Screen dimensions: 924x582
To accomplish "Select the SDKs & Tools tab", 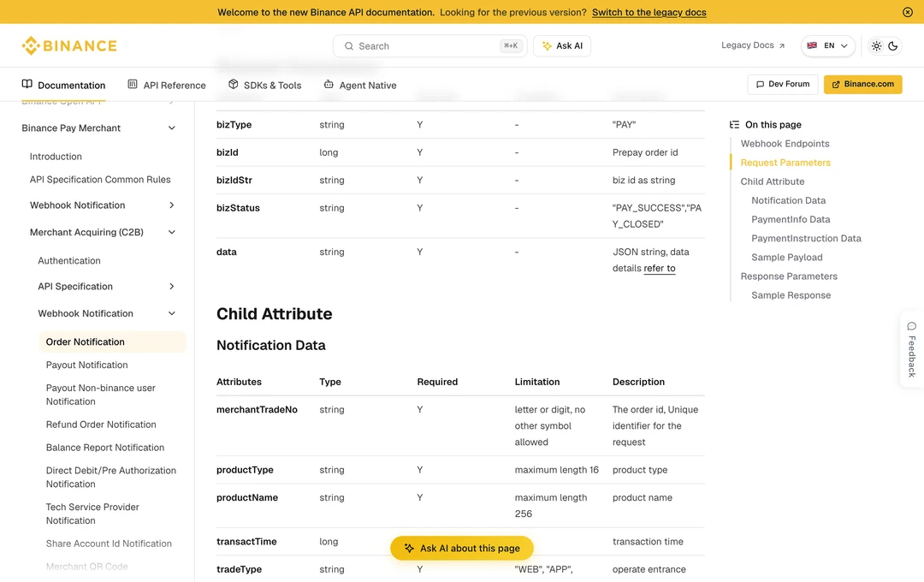I will 264,85.
